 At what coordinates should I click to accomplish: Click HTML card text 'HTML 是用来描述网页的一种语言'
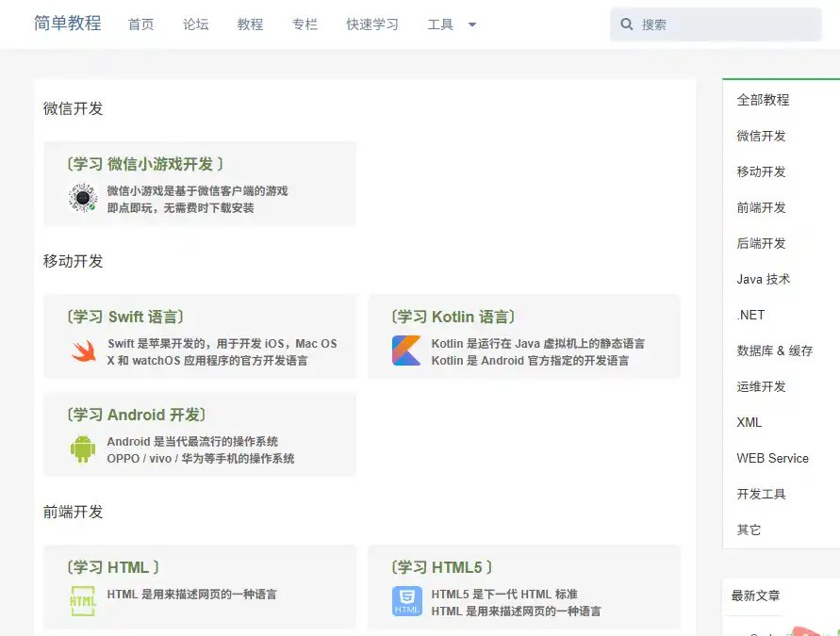click(x=191, y=595)
